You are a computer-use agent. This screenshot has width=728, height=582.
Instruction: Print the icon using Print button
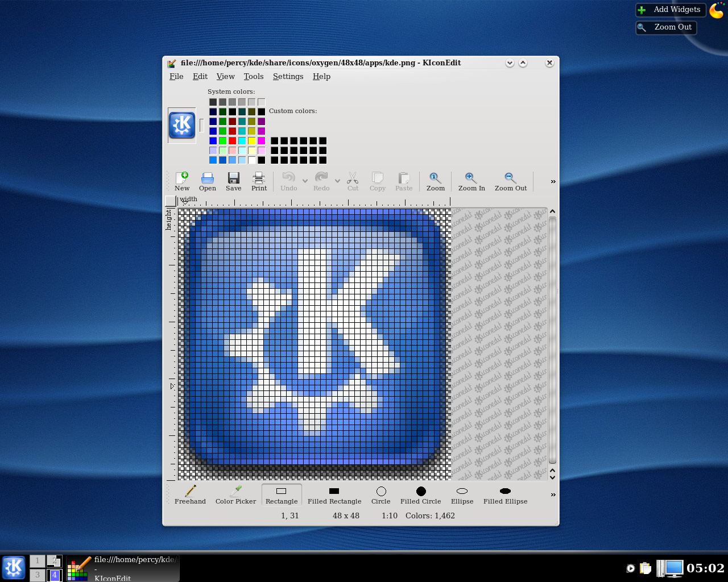pyautogui.click(x=259, y=181)
